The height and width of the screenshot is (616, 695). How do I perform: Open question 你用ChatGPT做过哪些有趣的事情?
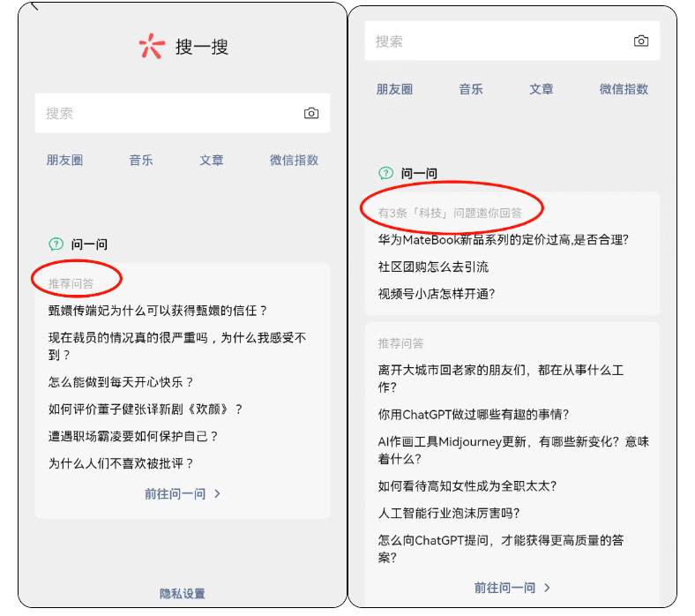click(x=473, y=415)
